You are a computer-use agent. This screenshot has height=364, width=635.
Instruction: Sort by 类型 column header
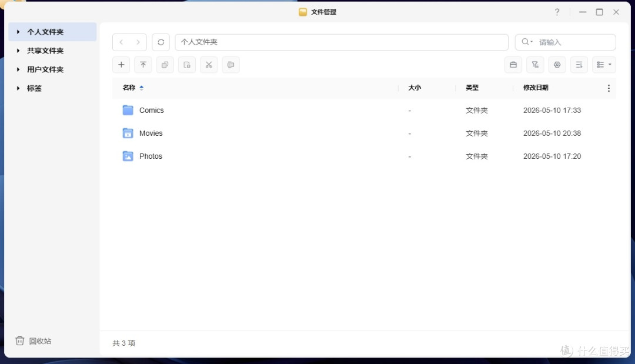click(472, 88)
